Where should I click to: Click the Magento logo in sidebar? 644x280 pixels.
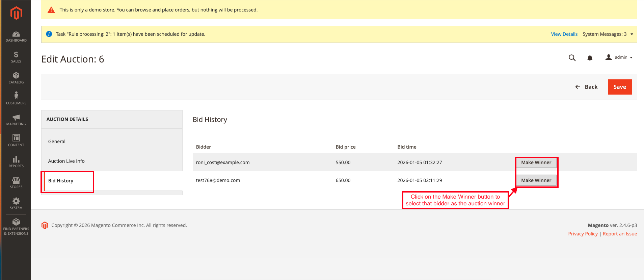pos(16,13)
